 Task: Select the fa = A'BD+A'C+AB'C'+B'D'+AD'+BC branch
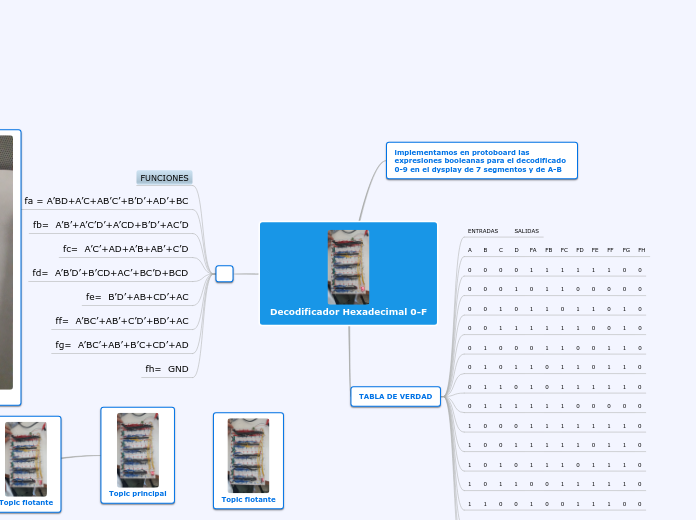(x=107, y=201)
